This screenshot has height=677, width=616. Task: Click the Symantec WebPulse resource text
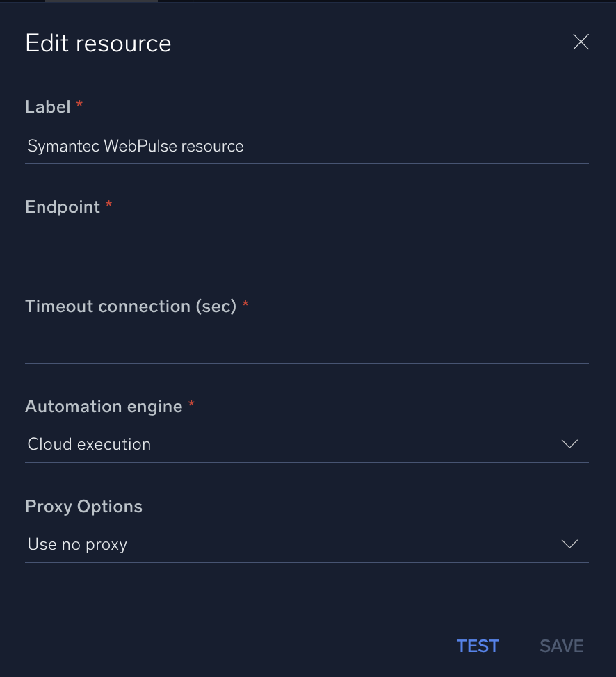pos(135,146)
